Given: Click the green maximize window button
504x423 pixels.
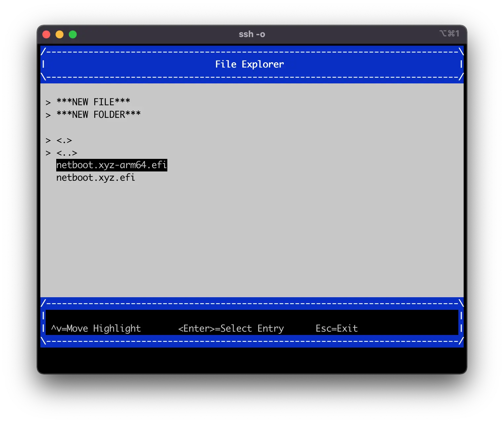Looking at the screenshot, I should 73,34.
